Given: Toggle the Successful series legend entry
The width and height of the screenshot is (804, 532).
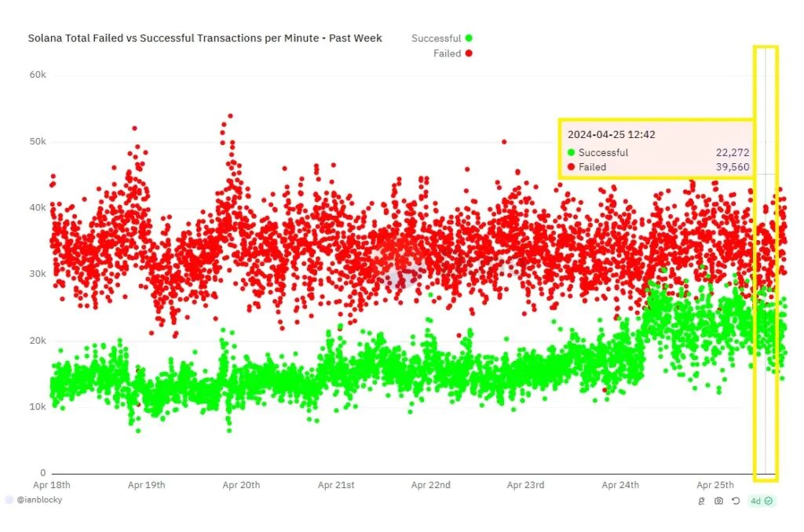Looking at the screenshot, I should pos(441,38).
